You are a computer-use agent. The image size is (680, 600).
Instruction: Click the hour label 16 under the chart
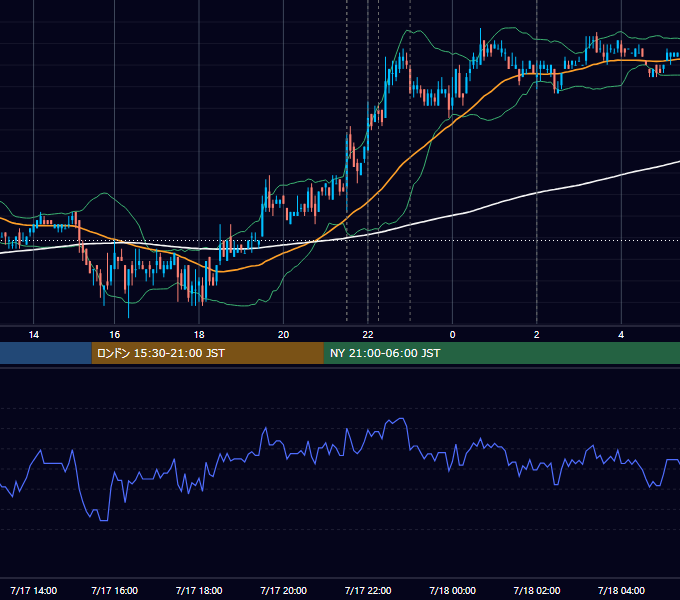point(114,335)
